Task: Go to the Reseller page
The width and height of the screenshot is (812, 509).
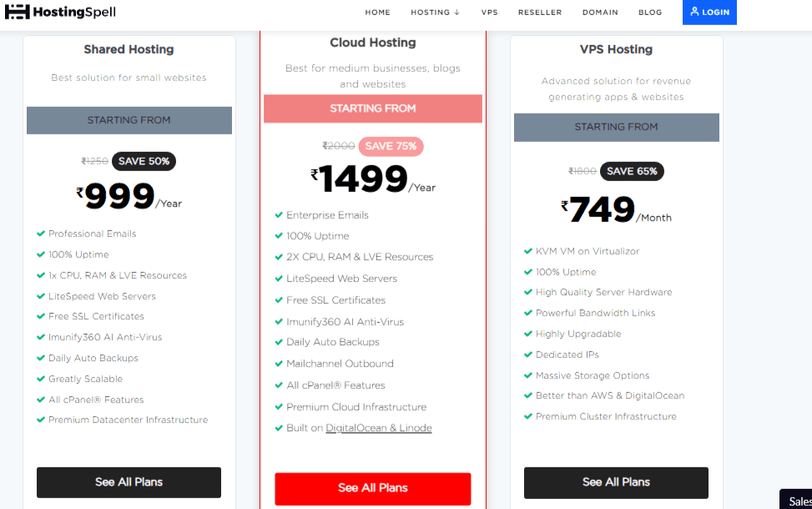Action: coord(540,13)
